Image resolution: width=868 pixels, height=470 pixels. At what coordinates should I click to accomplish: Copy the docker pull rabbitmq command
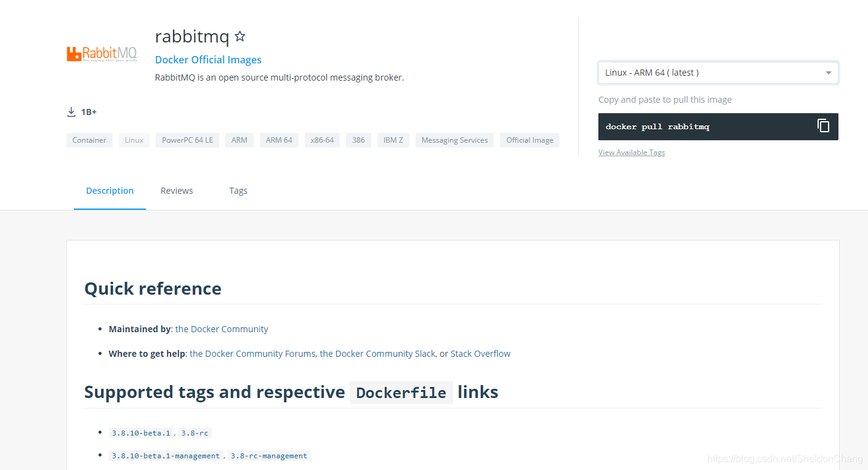[823, 125]
